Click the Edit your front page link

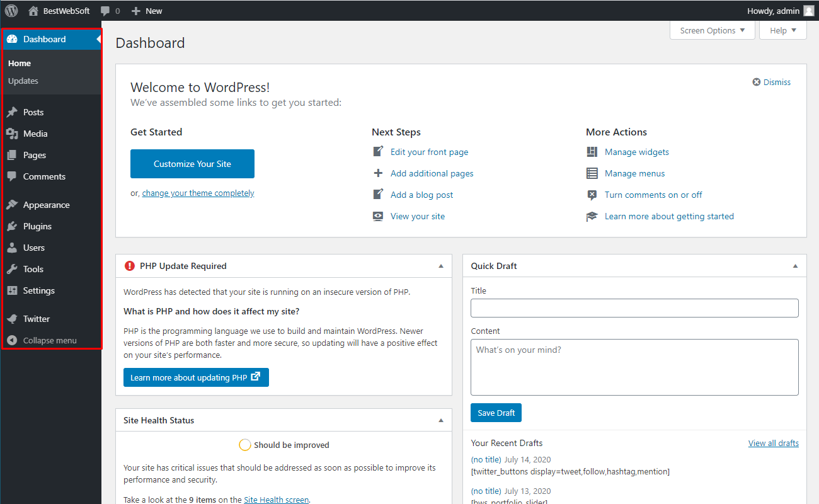coord(429,152)
